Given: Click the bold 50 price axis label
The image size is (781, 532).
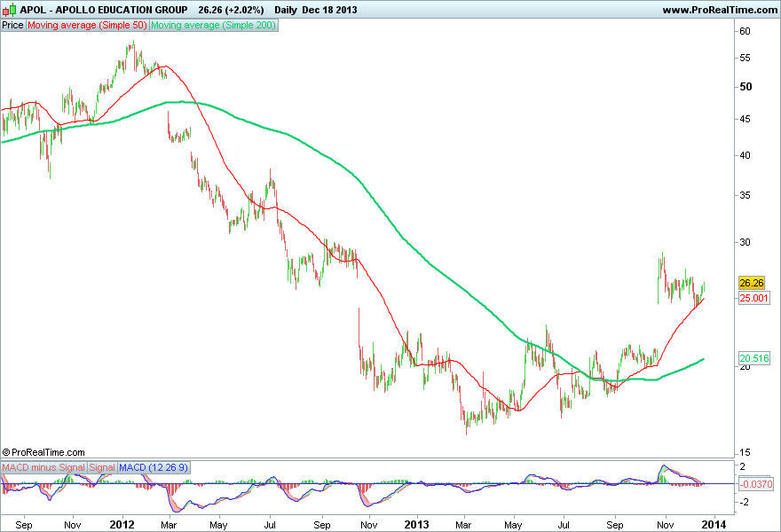Looking at the screenshot, I should click(x=745, y=87).
